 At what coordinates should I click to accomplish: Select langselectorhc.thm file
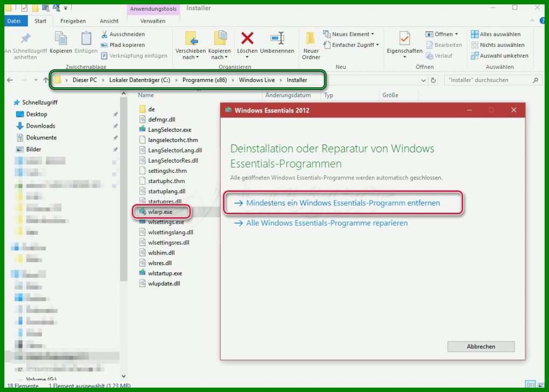[168, 140]
